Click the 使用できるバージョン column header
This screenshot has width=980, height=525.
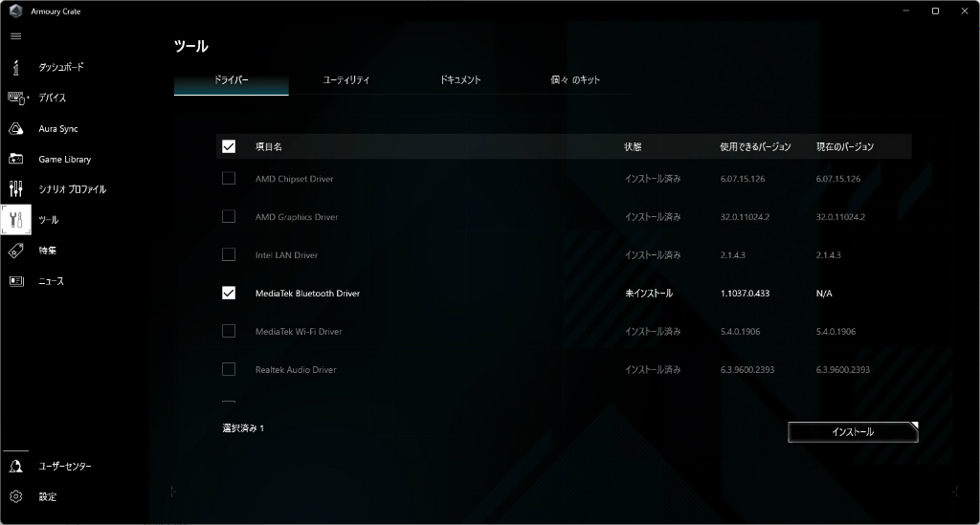(756, 146)
